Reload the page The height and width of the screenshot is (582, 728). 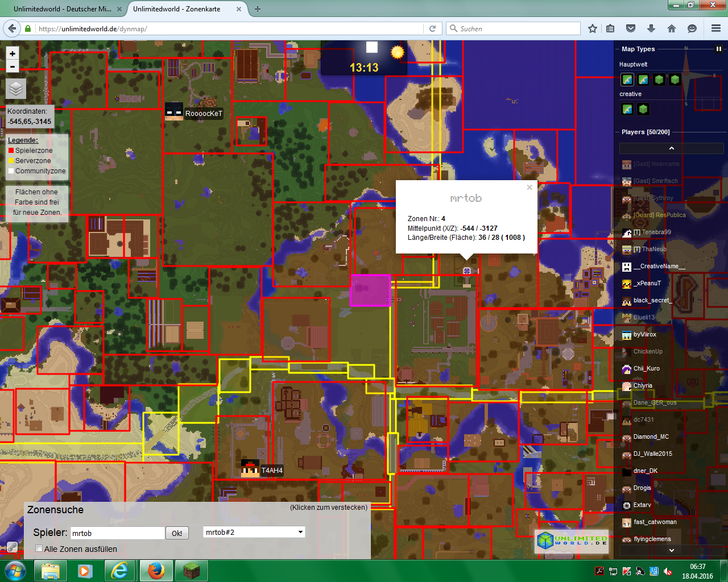[432, 28]
